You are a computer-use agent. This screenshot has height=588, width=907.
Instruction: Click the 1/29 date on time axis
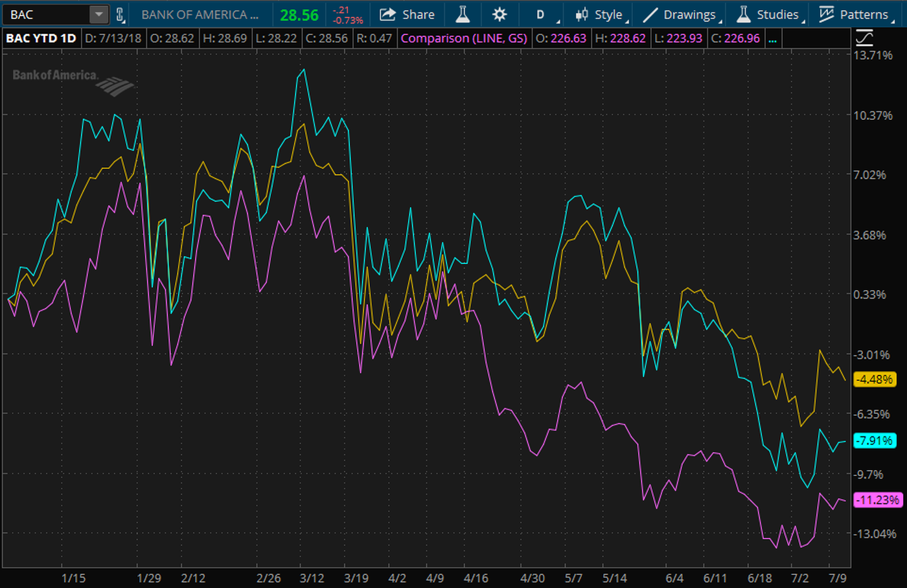click(149, 578)
